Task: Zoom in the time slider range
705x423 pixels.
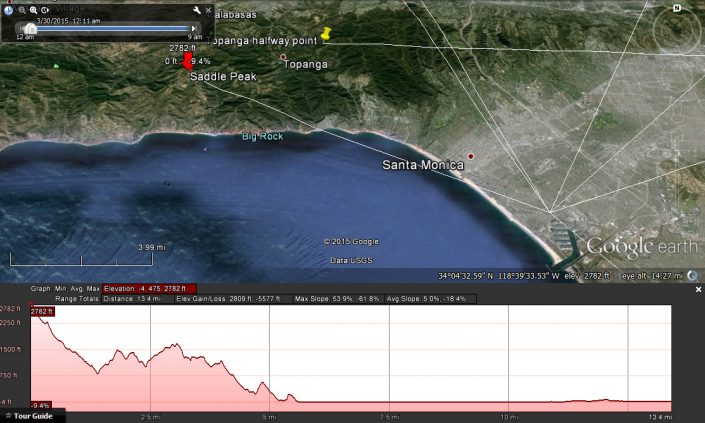Action: click(x=33, y=10)
